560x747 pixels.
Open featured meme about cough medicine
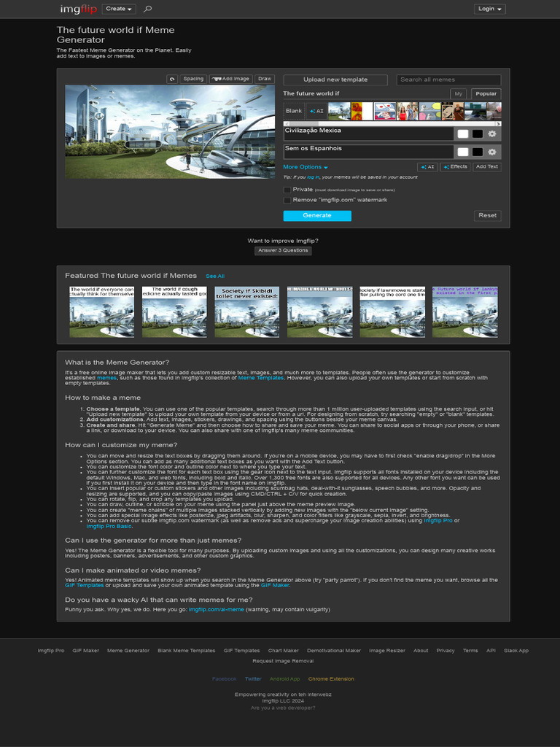[174, 312]
